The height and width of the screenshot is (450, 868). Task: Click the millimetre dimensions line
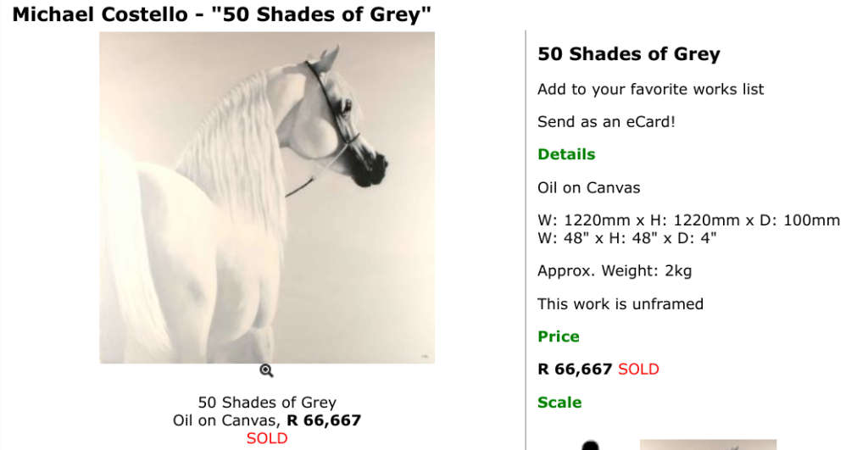click(x=688, y=220)
